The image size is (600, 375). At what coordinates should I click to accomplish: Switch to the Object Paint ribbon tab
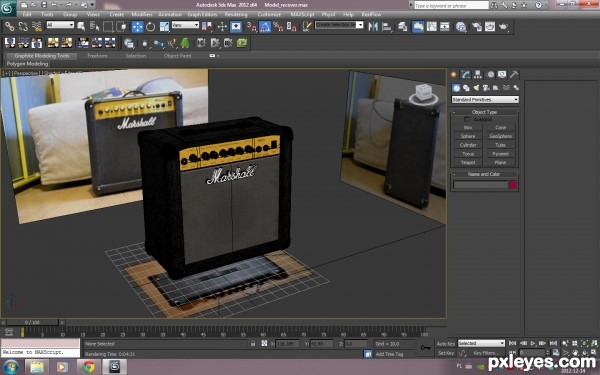(178, 56)
